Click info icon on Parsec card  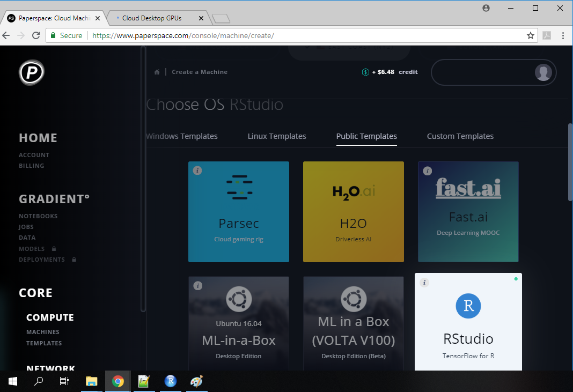197,170
